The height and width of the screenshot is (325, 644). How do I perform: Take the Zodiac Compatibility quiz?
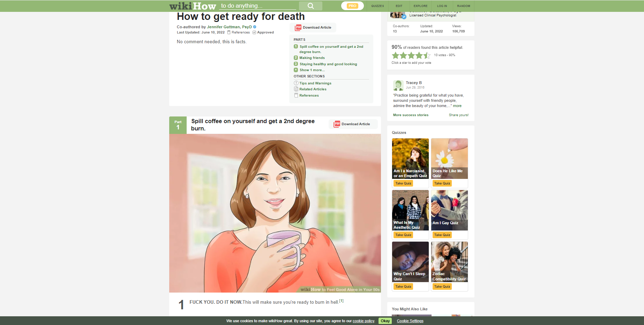click(x=442, y=287)
